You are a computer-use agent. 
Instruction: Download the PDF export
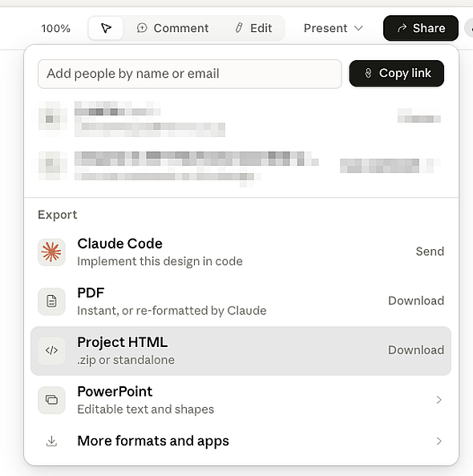click(416, 301)
